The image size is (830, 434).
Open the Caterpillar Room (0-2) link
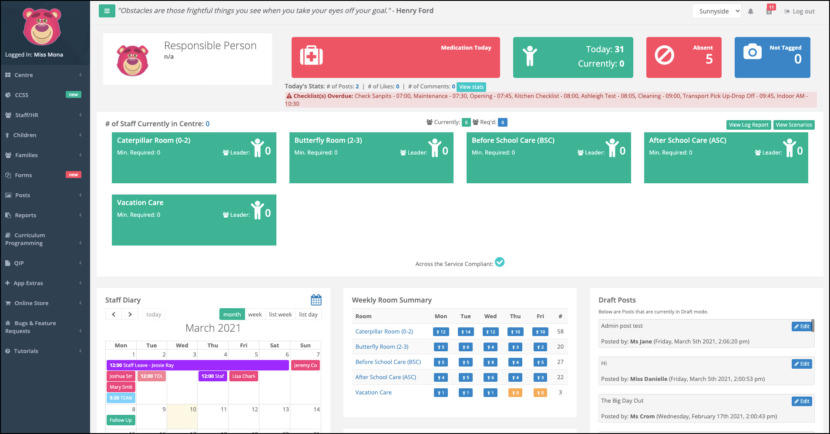(384, 331)
